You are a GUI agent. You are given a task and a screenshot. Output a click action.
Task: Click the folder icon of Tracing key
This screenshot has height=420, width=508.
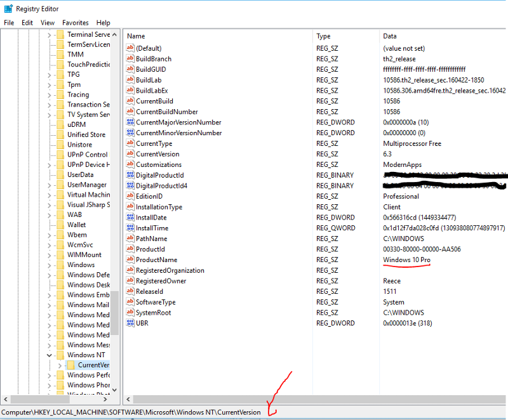pyautogui.click(x=60, y=95)
